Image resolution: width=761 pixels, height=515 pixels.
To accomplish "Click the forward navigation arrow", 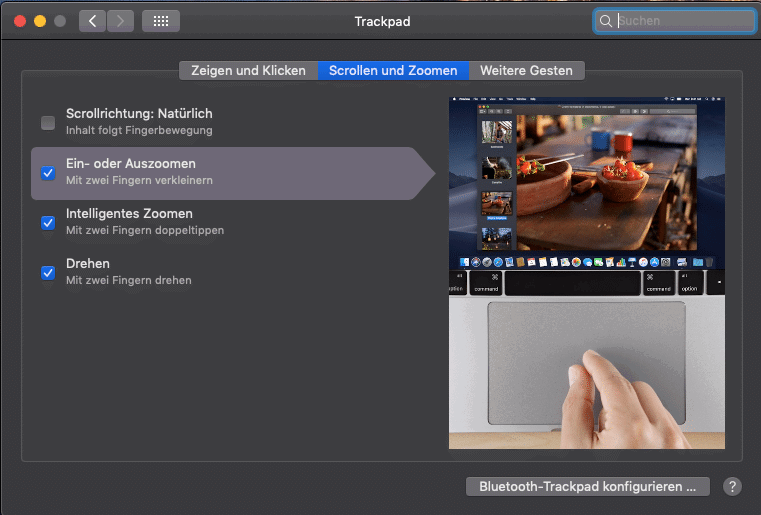I will click(120, 21).
